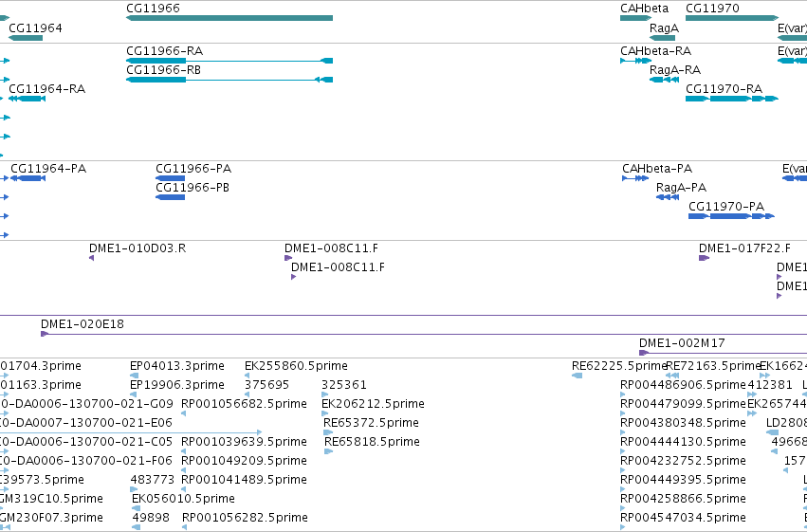The image size is (807, 532).
Task: Click the EK206212.5prime EST arrow
Action: click(324, 413)
